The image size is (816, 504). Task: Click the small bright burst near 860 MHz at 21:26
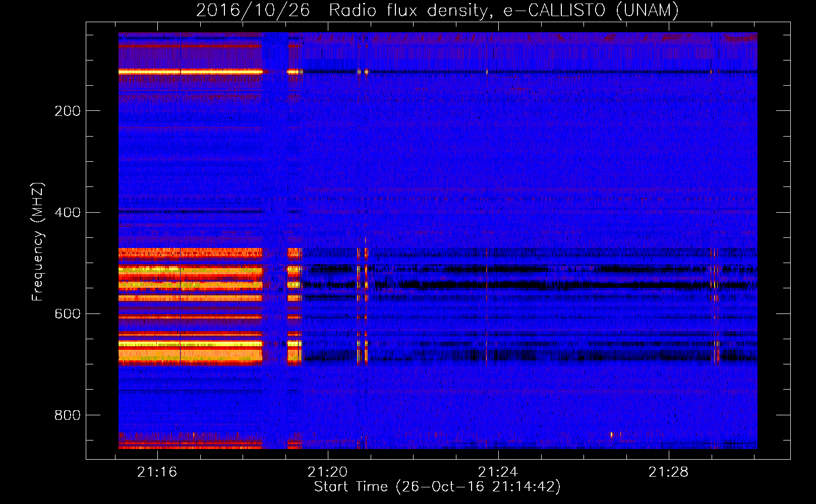pyautogui.click(x=612, y=434)
